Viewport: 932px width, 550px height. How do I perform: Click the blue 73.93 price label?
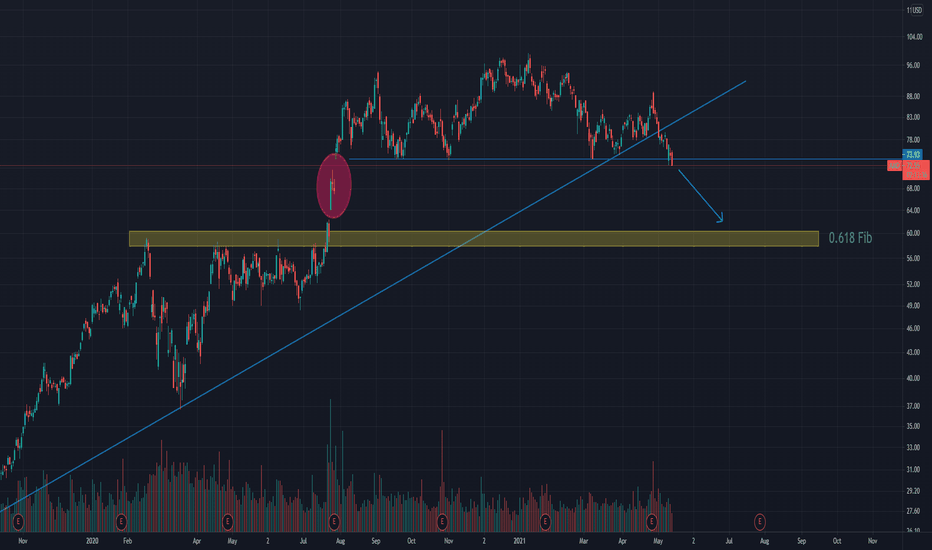pos(912,155)
